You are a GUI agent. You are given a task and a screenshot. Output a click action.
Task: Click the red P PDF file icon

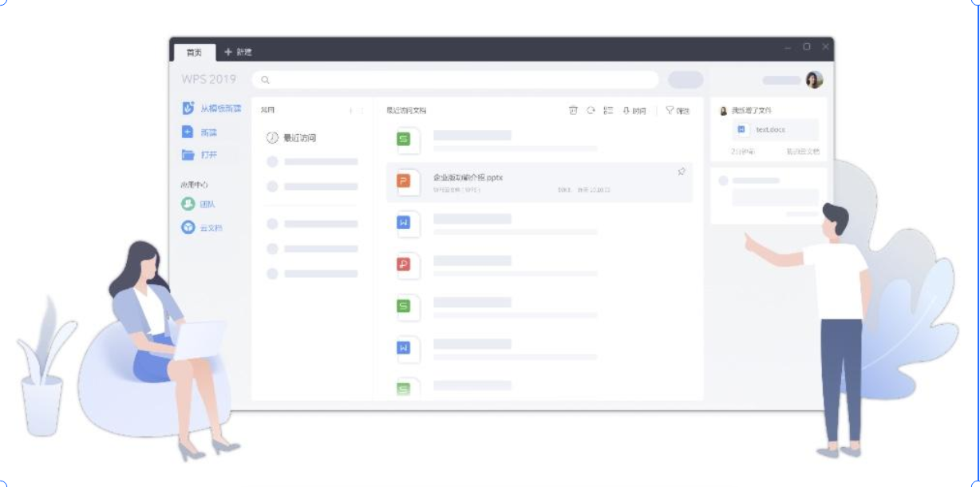[x=403, y=264]
